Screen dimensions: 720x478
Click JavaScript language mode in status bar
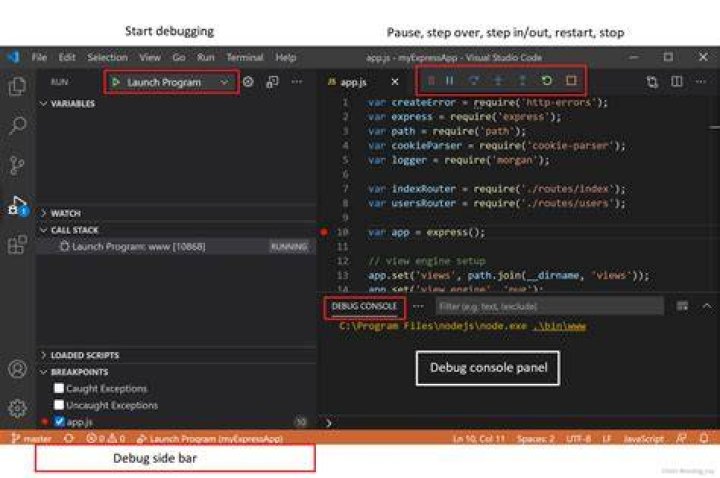pyautogui.click(x=644, y=439)
